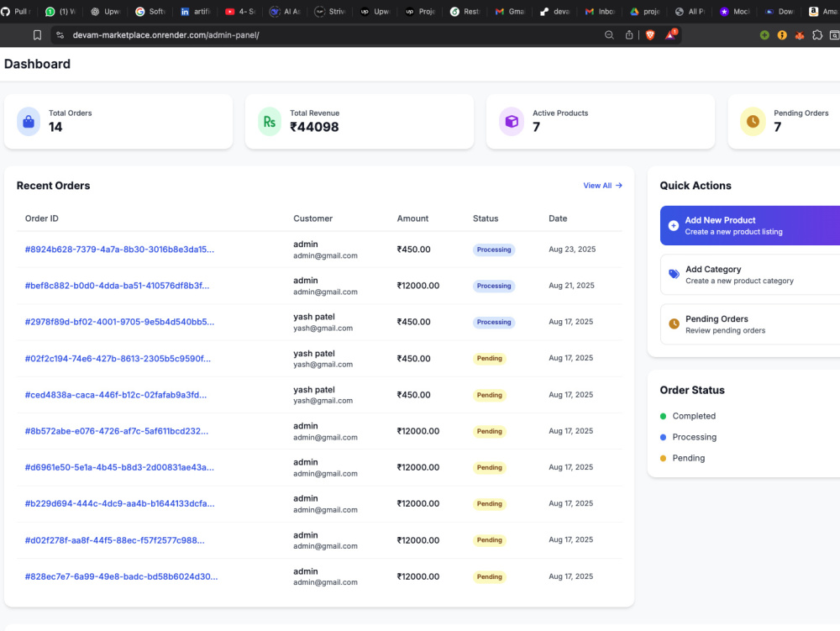Screen dimensions: 840x631
Task: Click clock icon in Pending Orders quick action
Action: point(674,324)
